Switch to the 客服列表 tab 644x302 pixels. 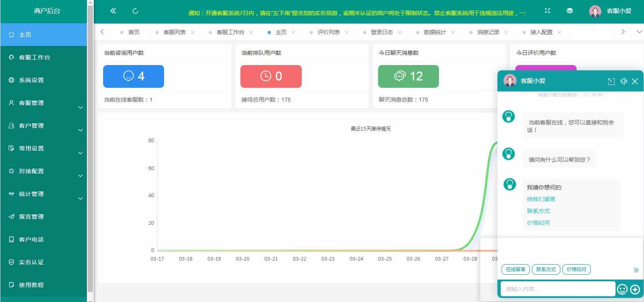pyautogui.click(x=175, y=32)
